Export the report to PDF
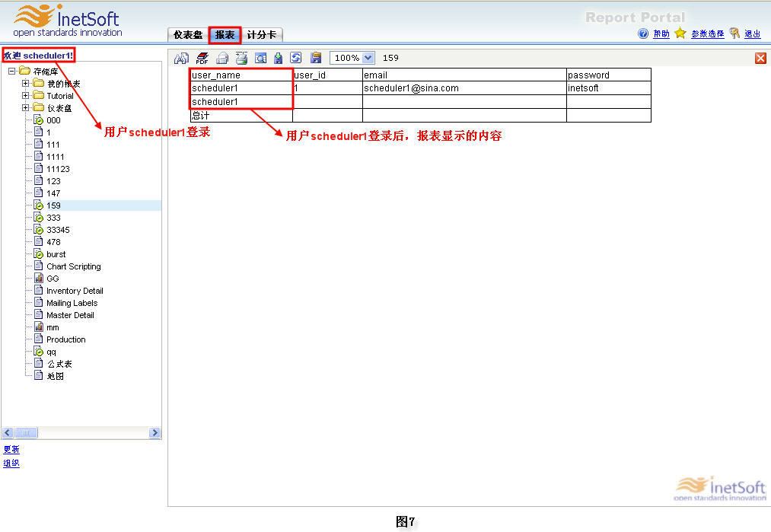The image size is (771, 532). (202, 58)
